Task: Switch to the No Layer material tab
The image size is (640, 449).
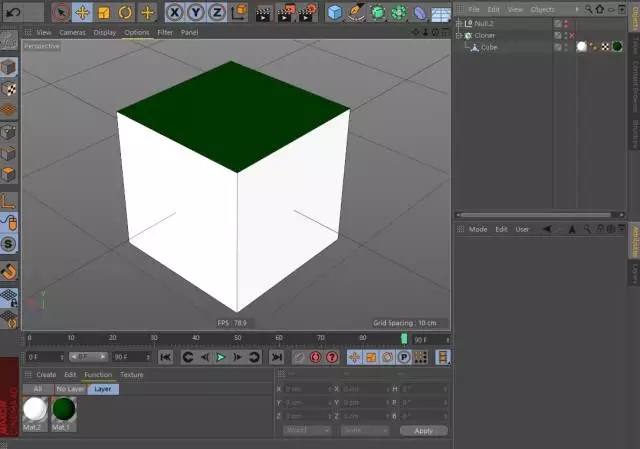Action: pos(70,389)
